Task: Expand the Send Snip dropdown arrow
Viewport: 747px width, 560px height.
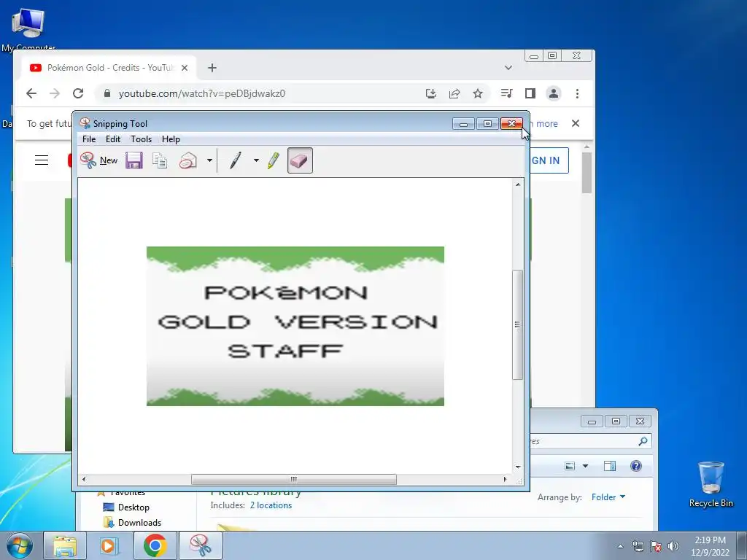Action: pos(209,160)
